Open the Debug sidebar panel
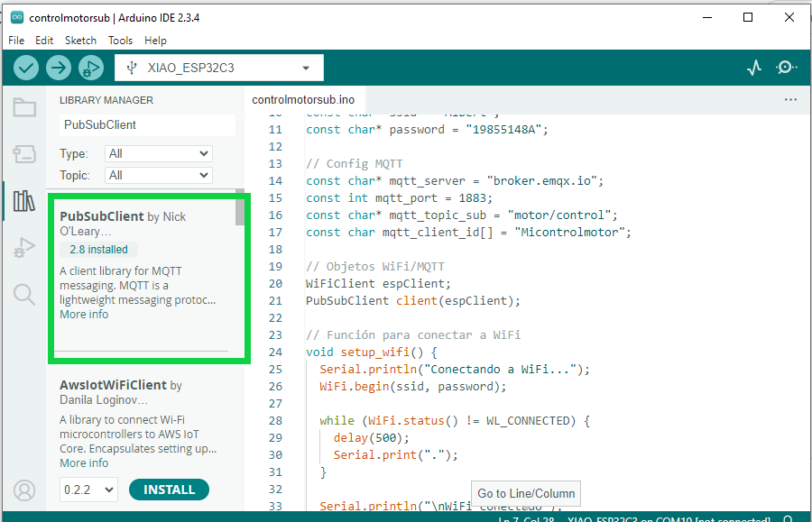Image resolution: width=812 pixels, height=522 pixels. pyautogui.click(x=24, y=247)
